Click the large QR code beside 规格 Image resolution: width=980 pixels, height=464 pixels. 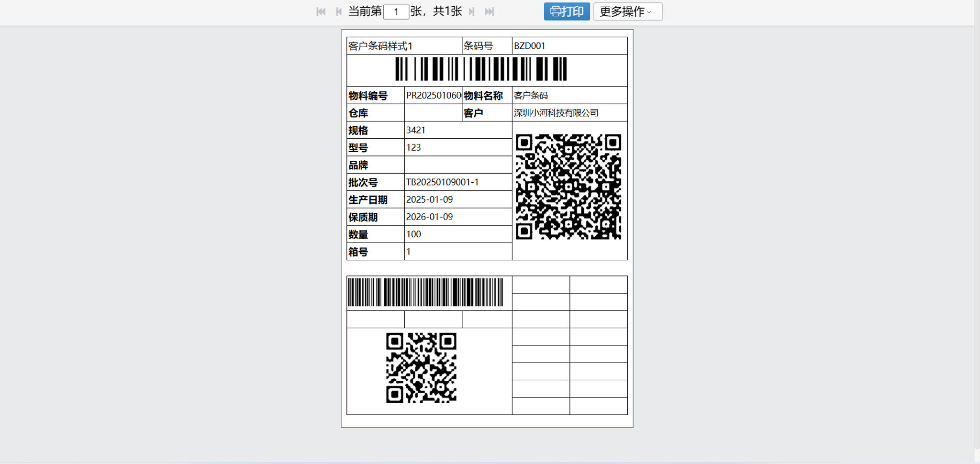568,187
